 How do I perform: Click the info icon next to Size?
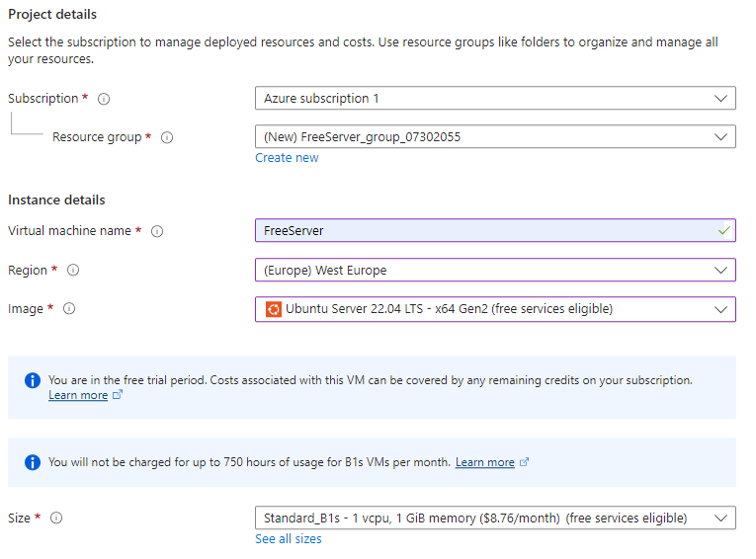(x=56, y=519)
